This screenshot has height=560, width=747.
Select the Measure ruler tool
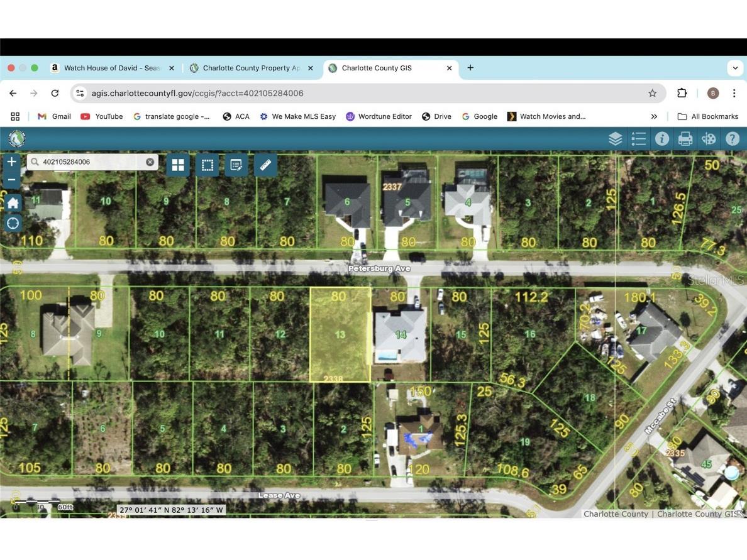[265, 165]
